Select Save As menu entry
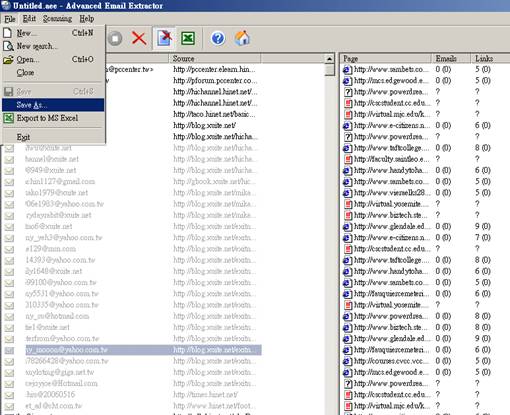The height and width of the screenshot is (415, 510). [53, 105]
